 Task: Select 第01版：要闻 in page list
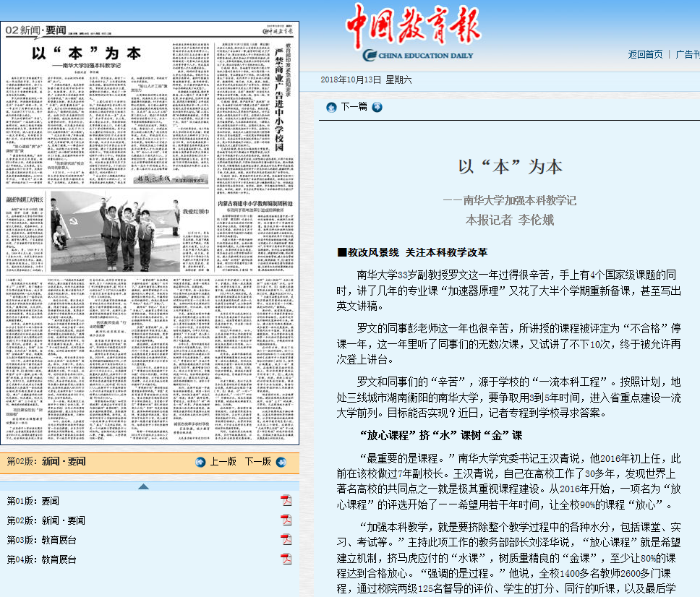pos(33,501)
